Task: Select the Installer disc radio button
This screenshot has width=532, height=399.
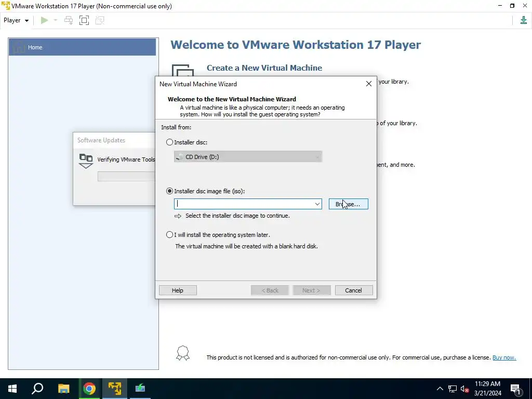Action: (169, 142)
